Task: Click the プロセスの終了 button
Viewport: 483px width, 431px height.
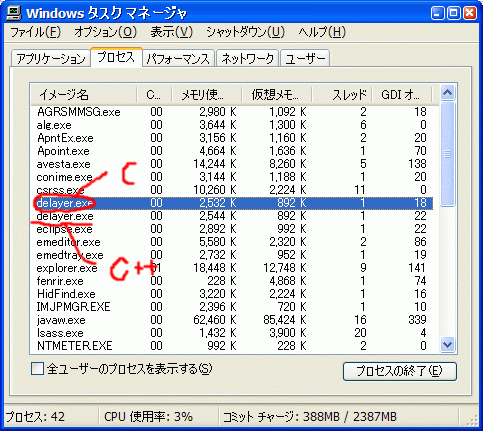Action: [x=399, y=371]
